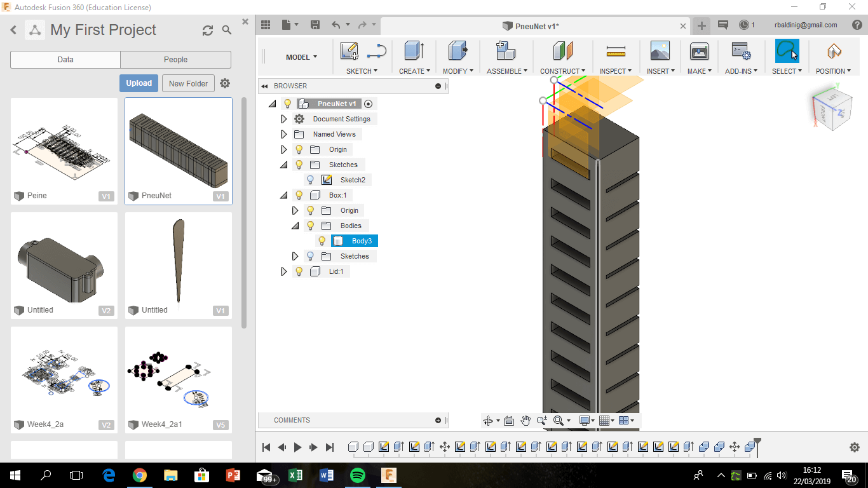This screenshot has height=488, width=868.
Task: Toggle visibility lightbulb for Body3
Action: (x=322, y=241)
